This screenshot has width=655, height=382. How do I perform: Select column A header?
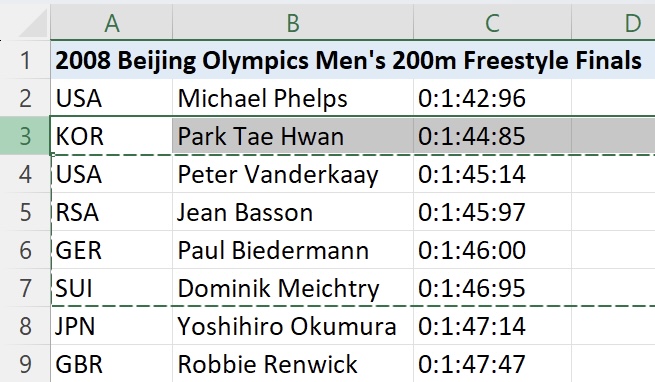pyautogui.click(x=112, y=23)
